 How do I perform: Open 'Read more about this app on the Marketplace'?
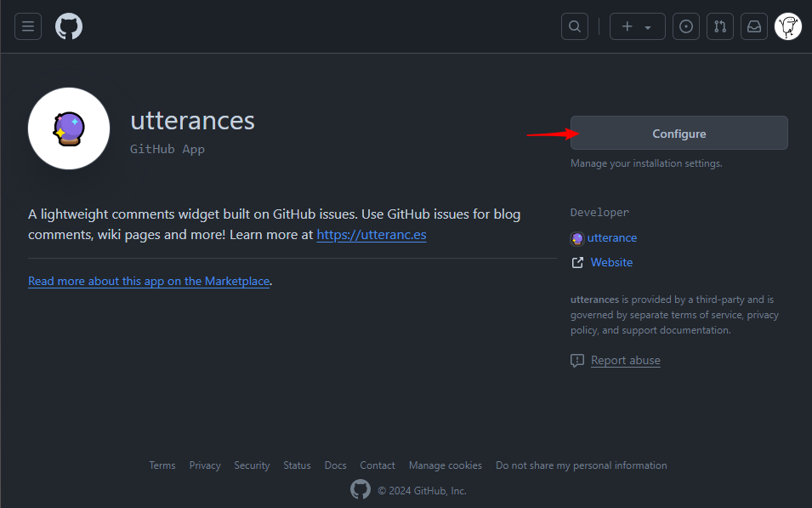point(149,281)
